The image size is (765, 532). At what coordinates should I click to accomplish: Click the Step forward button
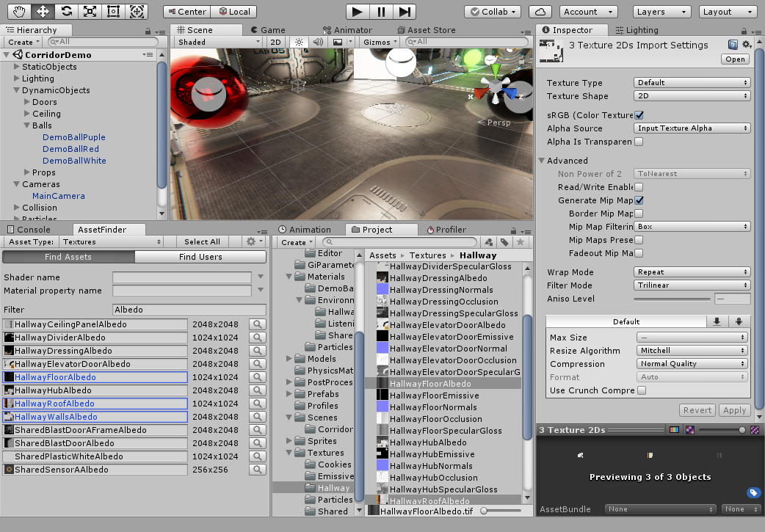click(404, 12)
